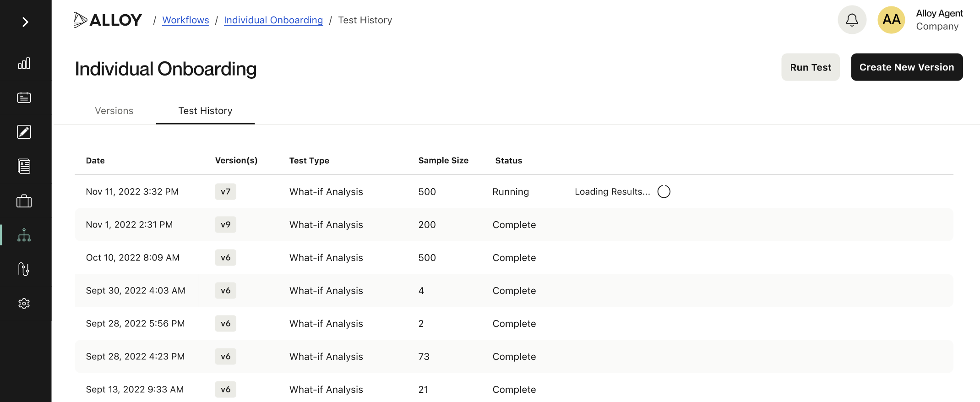
Task: Open the Individual Onboarding breadcrumb link
Action: coord(273,20)
